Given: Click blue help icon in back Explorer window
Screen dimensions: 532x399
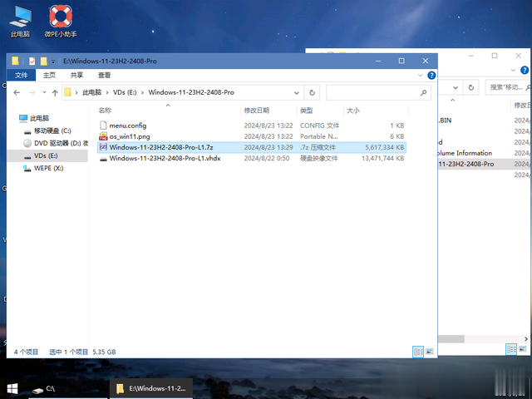Looking at the screenshot, I should click(525, 70).
